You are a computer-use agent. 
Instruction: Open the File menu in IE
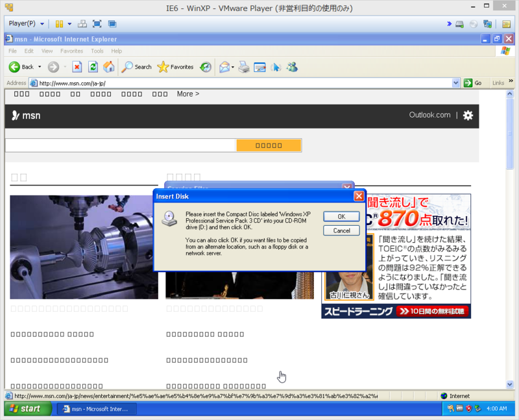pyautogui.click(x=12, y=51)
